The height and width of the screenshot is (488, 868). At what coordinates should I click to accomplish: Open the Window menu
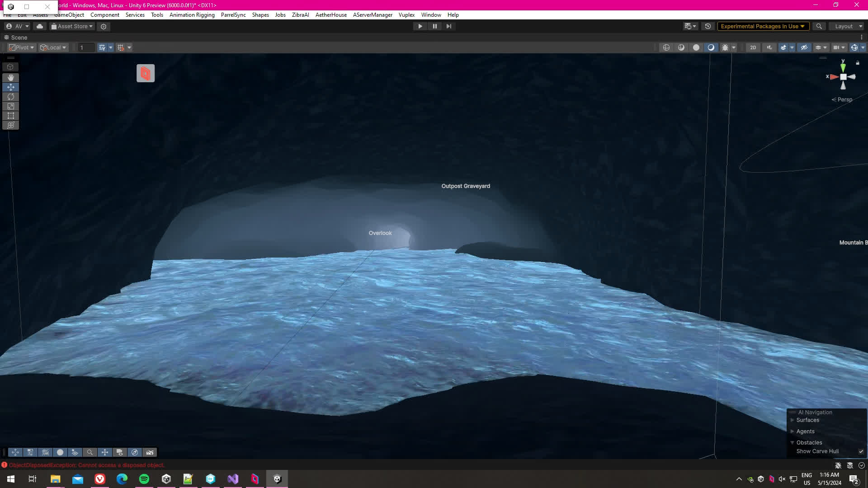click(x=431, y=15)
